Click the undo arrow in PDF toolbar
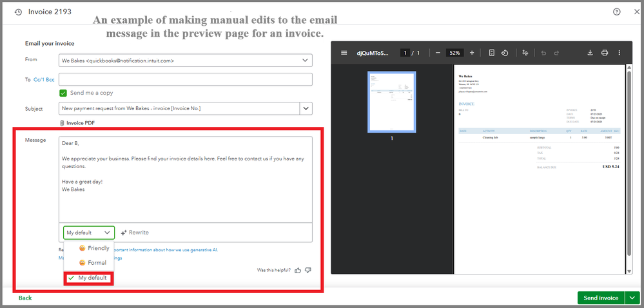This screenshot has height=308, width=644. (x=544, y=53)
